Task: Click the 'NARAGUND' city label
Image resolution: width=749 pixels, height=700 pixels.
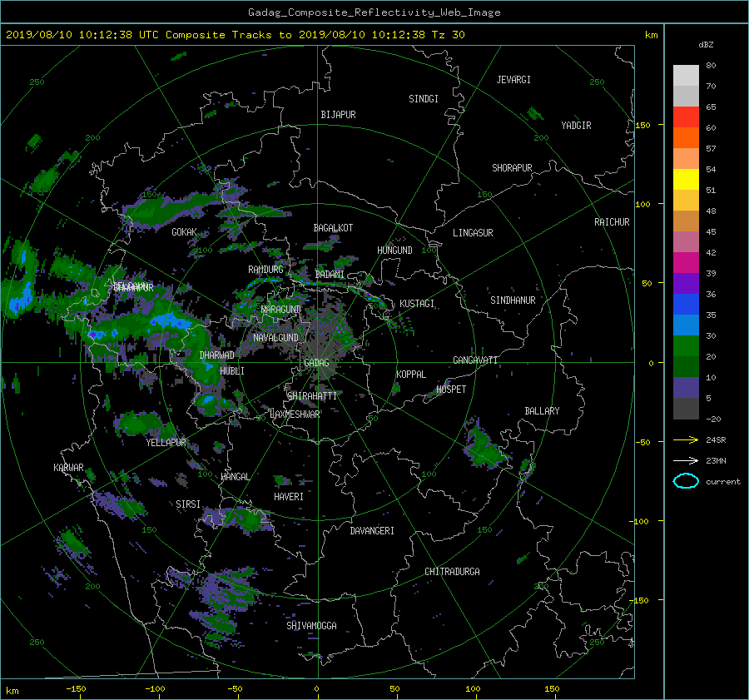Action: point(281,310)
